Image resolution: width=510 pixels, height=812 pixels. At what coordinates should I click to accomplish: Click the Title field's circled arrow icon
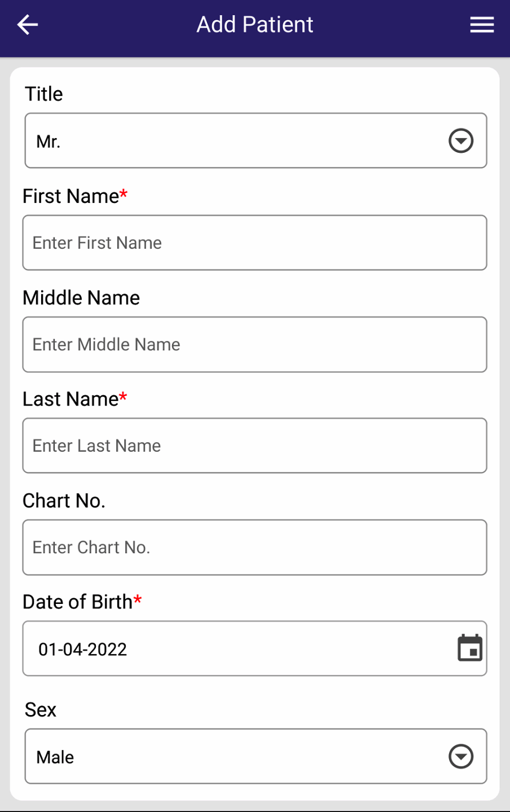pyautogui.click(x=461, y=141)
